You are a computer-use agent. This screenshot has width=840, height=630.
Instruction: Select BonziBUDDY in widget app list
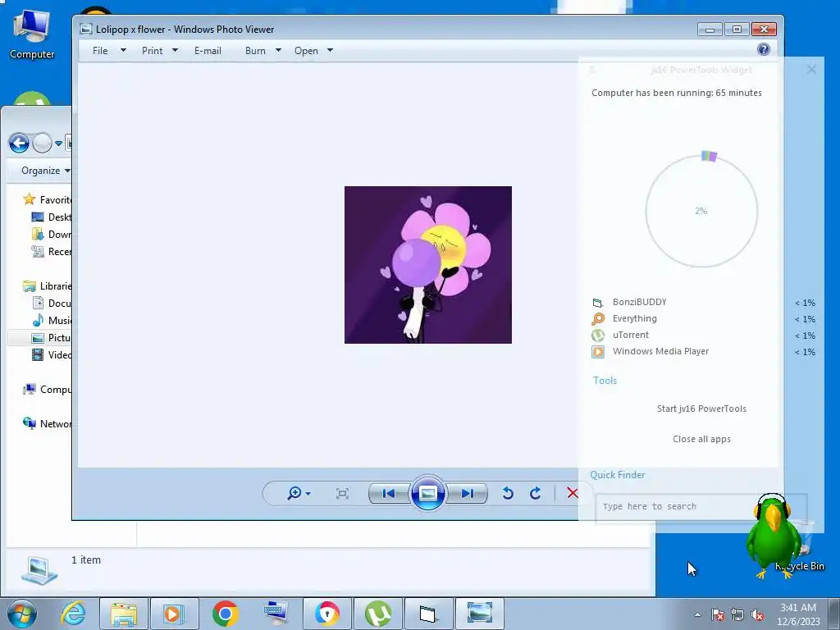coord(640,302)
